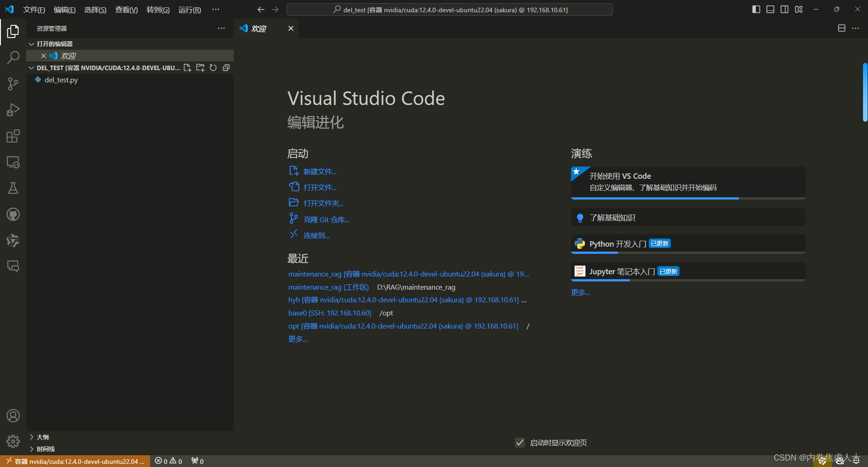Click 更多... under recent list
Viewport: 868px width, 467px height.
pos(297,339)
